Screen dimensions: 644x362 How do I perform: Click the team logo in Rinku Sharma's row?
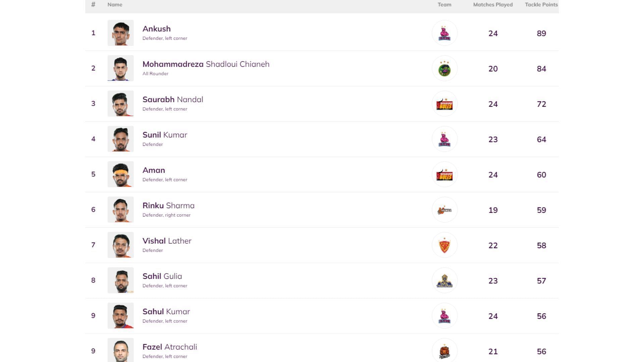click(x=444, y=210)
